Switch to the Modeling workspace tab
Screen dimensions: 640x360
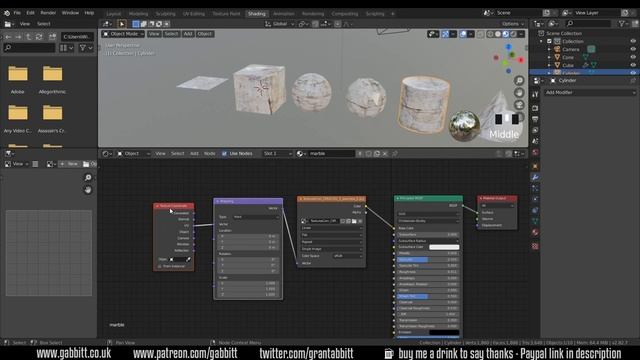(x=138, y=13)
